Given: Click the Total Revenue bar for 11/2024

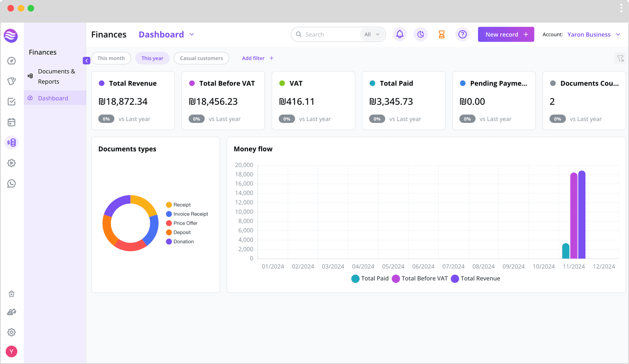Looking at the screenshot, I should coord(582,215).
